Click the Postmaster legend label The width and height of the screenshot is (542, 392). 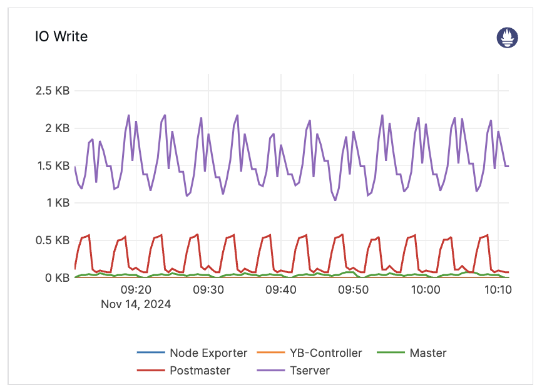(x=200, y=371)
